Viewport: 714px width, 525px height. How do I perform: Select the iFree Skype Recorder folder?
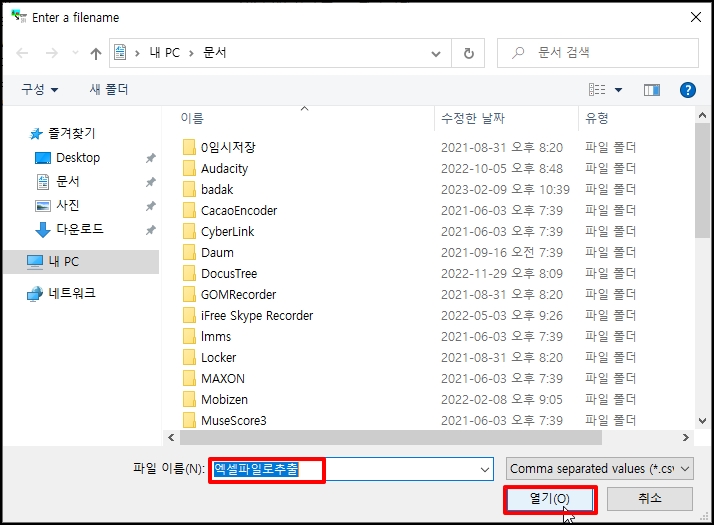tap(257, 316)
